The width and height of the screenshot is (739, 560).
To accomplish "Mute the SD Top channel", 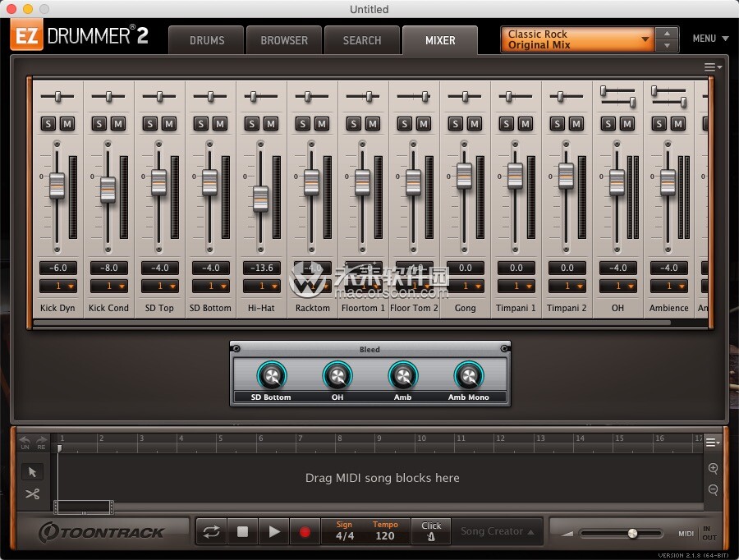I will 169,124.
